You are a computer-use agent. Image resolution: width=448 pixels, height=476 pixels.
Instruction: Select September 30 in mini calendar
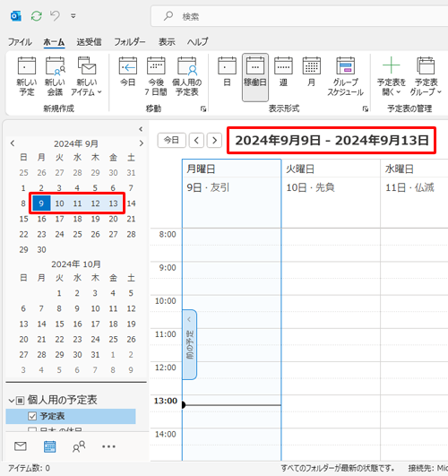click(41, 249)
